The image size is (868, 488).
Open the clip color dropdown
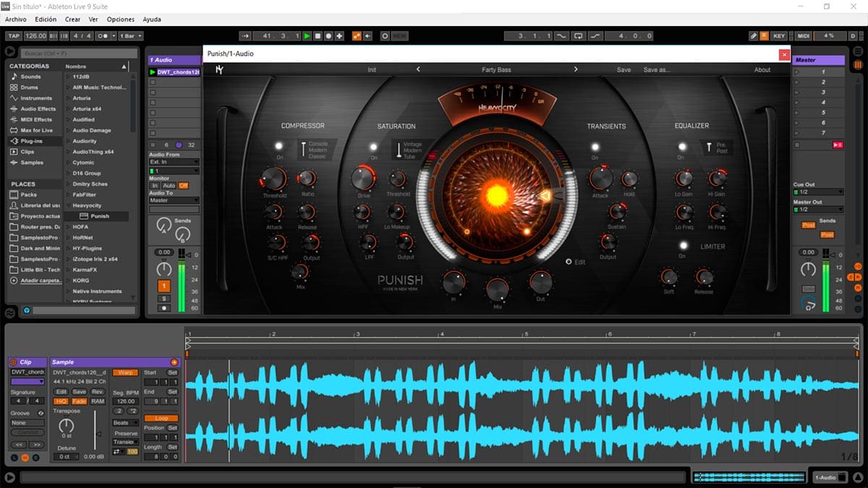point(27,381)
